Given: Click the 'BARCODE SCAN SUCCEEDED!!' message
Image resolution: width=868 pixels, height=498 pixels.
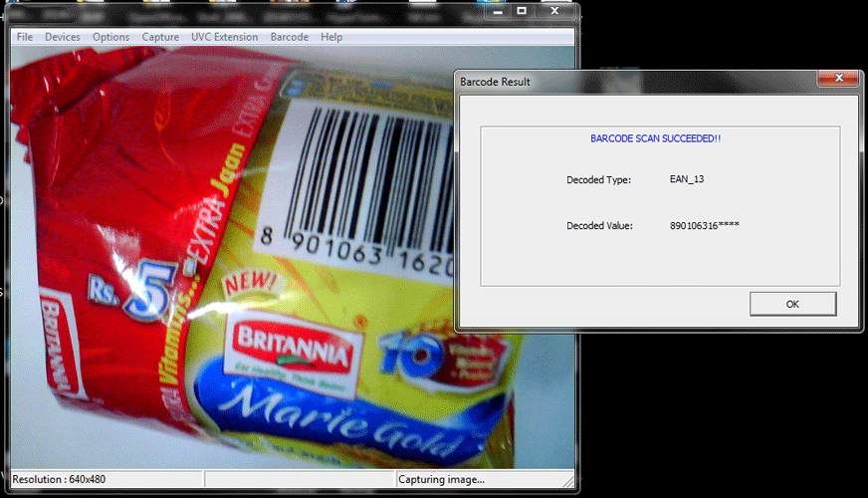Looking at the screenshot, I should click(655, 138).
